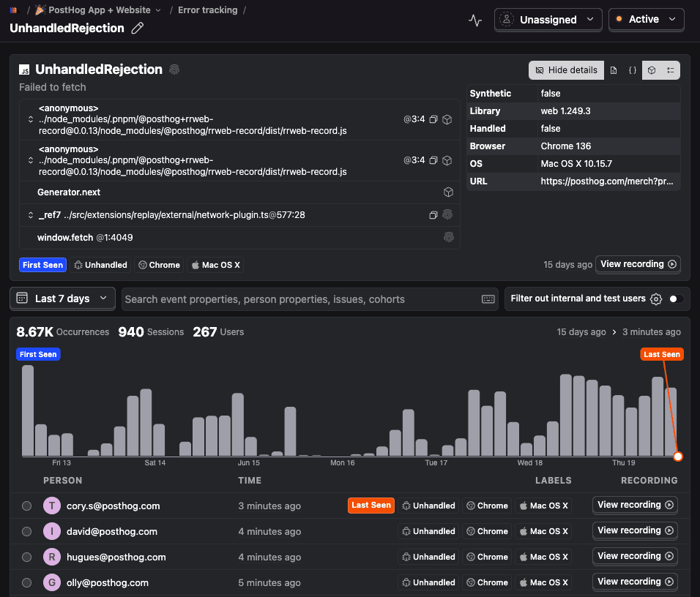Open olly@posthog.com person avatar

(52, 582)
